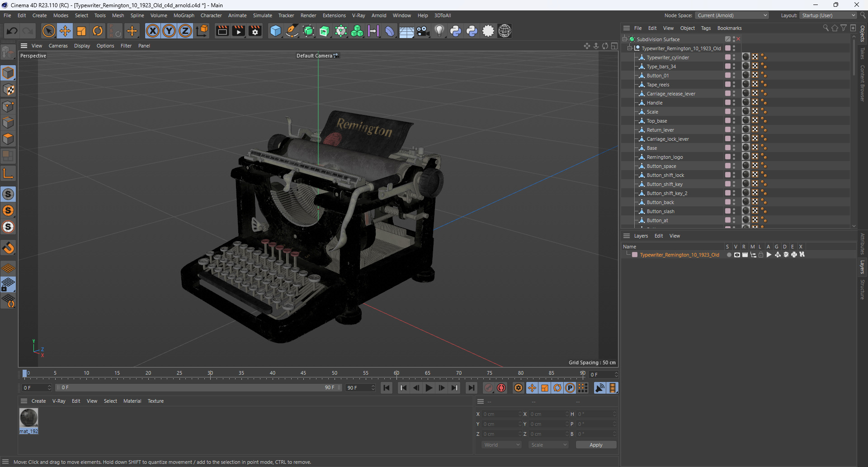
Task: Click the Axis tool L icon
Action: point(9,173)
